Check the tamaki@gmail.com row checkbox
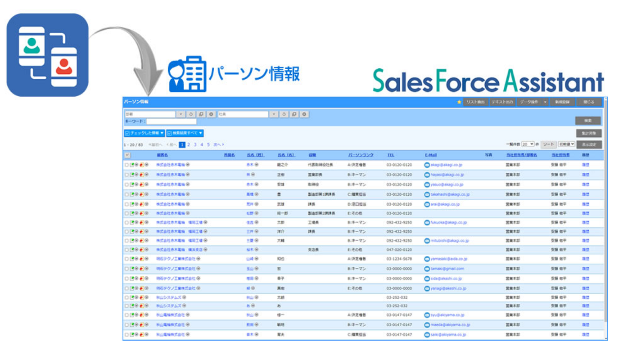 tap(127, 269)
